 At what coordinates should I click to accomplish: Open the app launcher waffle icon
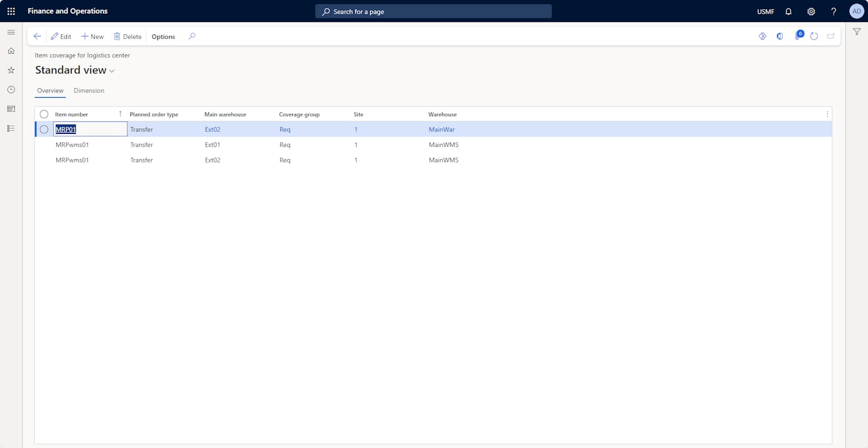tap(11, 11)
